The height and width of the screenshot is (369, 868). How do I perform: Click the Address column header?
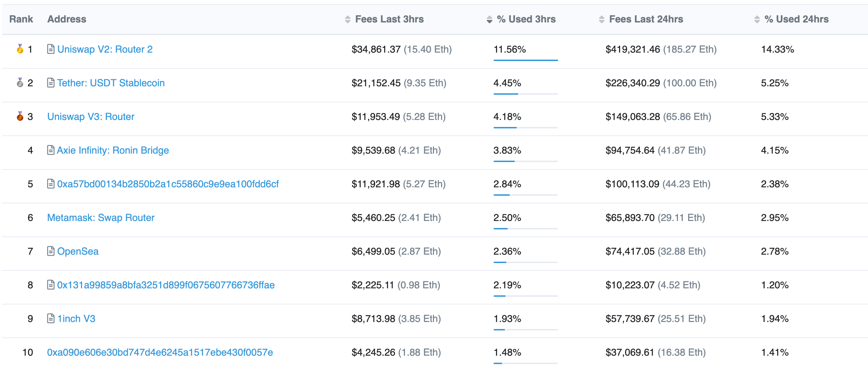pos(67,19)
